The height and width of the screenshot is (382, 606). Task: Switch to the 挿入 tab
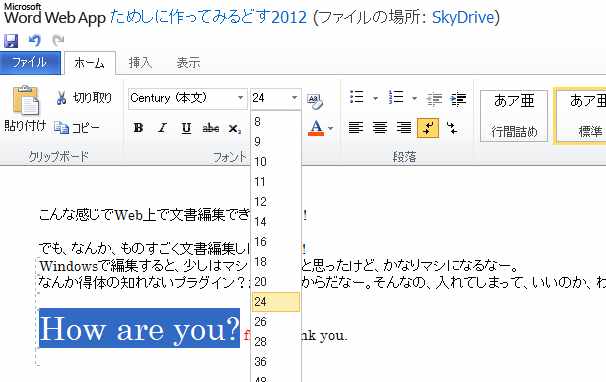[140, 63]
